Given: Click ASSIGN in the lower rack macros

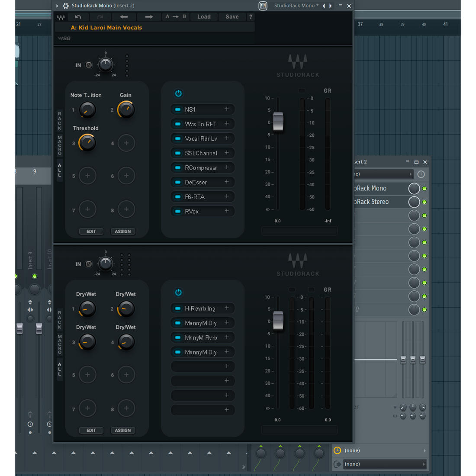Looking at the screenshot, I should click(123, 431).
